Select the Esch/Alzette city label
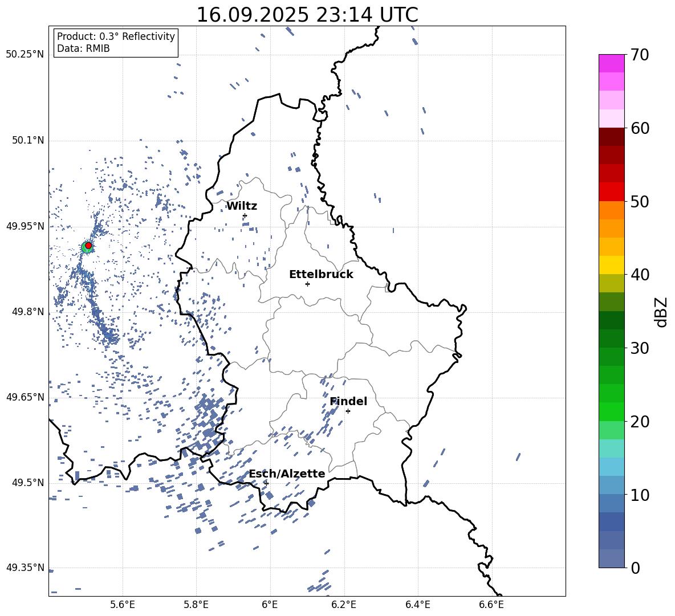The height and width of the screenshot is (616, 675). (287, 474)
